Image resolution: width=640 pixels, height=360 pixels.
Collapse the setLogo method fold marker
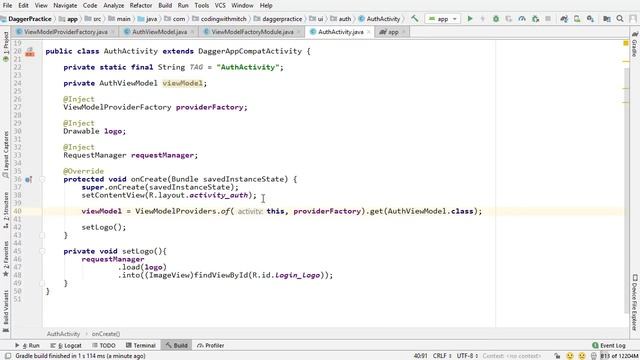tap(42, 251)
